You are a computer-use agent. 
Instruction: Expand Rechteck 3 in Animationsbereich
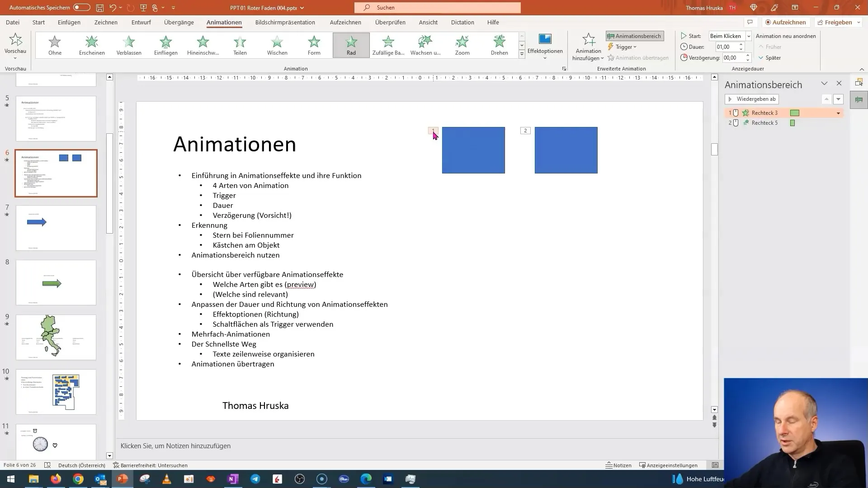pos(838,113)
